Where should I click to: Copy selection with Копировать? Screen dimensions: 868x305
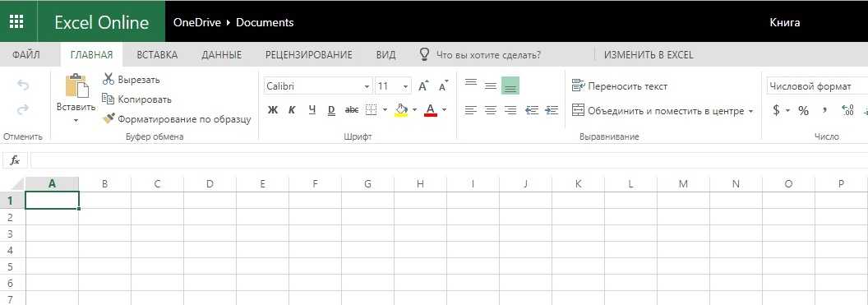[136, 99]
